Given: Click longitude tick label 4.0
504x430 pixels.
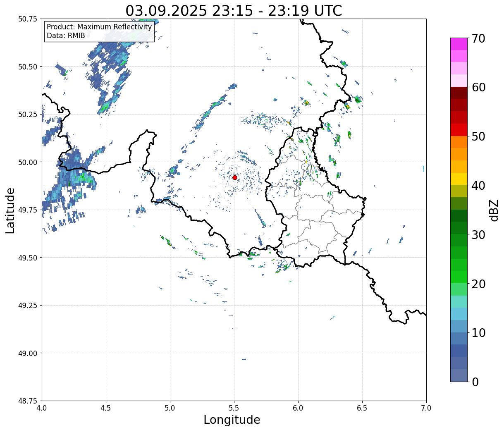Looking at the screenshot, I should pos(42,408).
